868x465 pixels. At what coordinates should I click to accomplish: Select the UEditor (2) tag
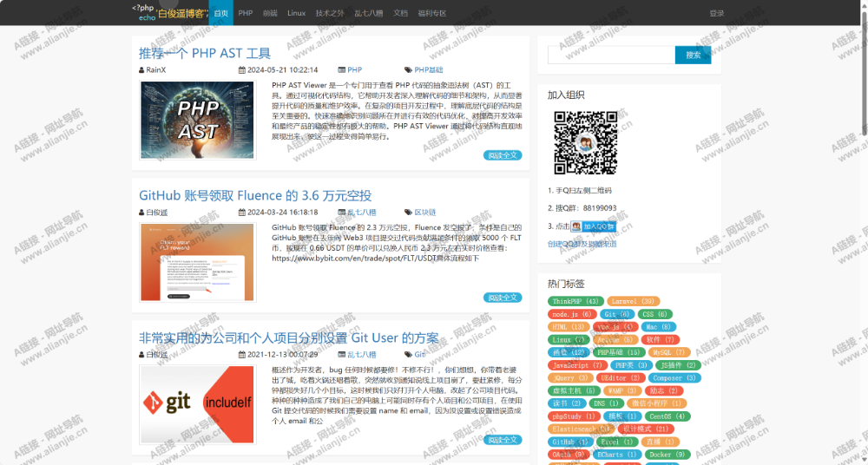point(620,377)
